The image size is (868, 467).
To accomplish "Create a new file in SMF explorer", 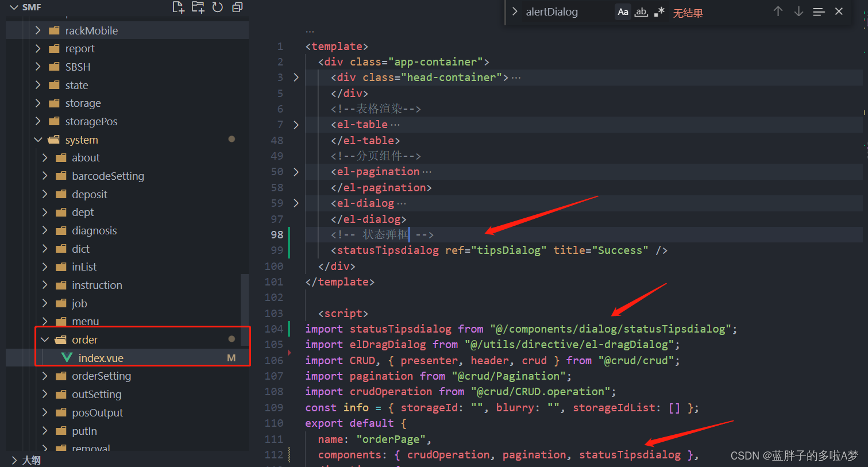I will pyautogui.click(x=179, y=7).
